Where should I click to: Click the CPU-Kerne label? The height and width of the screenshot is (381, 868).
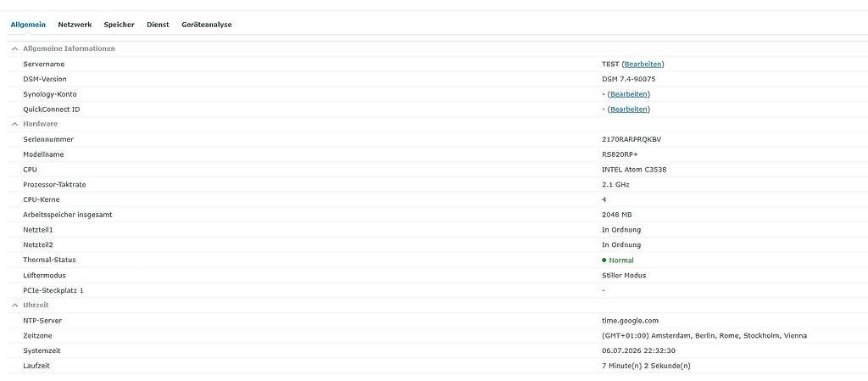pos(42,199)
